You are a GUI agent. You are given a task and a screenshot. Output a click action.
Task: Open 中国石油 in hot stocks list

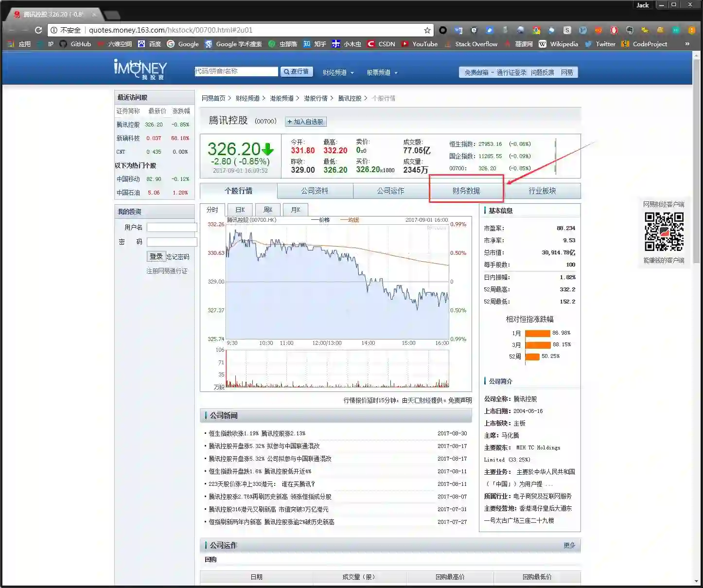128,193
